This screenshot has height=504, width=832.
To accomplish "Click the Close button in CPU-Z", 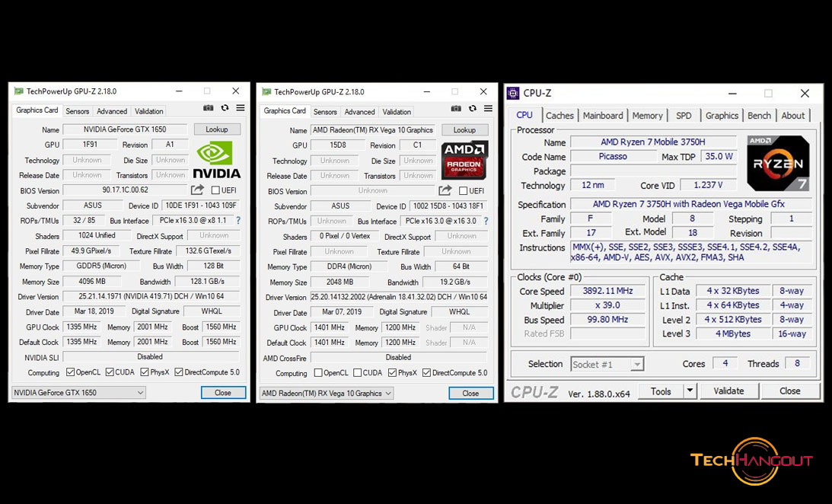I will (x=790, y=391).
